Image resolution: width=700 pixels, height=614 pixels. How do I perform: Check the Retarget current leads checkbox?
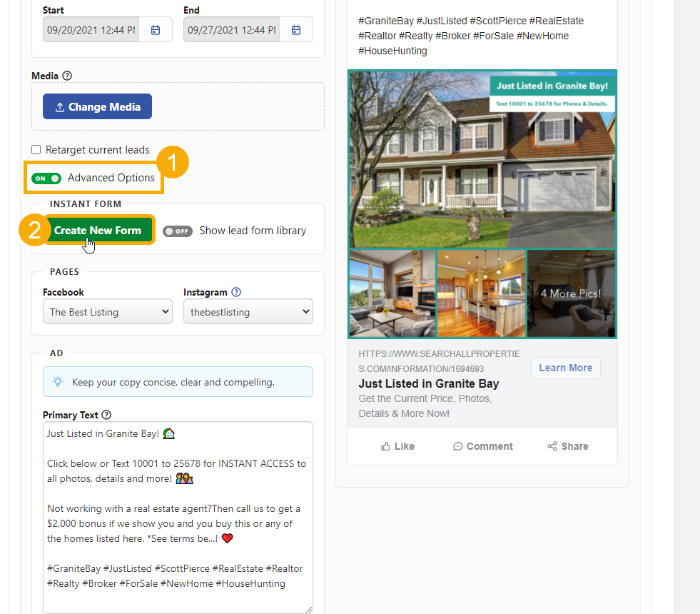(36, 150)
